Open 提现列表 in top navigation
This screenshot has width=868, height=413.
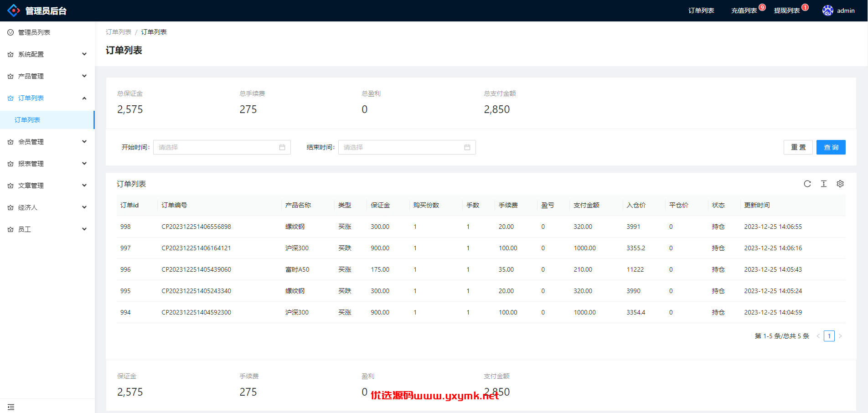(x=787, y=10)
